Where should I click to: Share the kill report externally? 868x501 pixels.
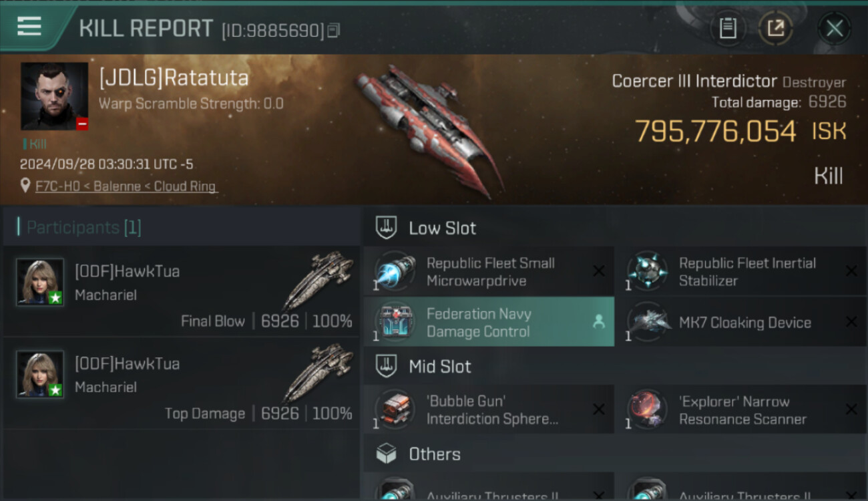point(775,28)
